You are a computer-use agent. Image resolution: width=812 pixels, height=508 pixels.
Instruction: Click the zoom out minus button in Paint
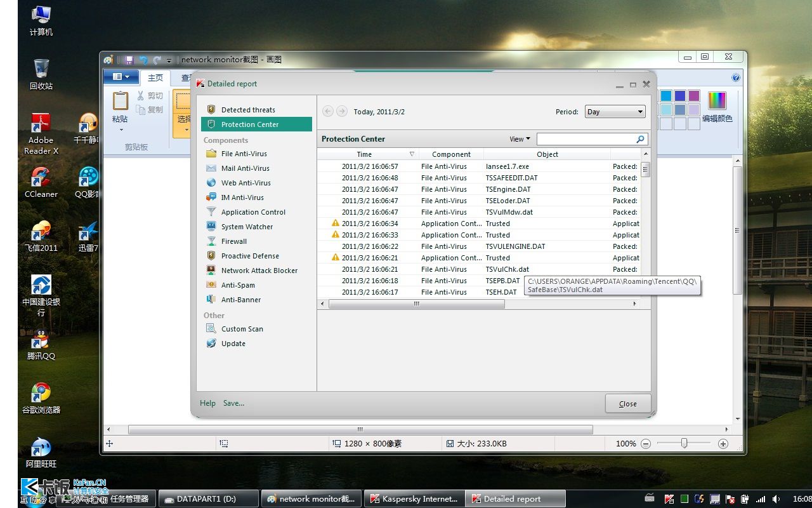645,444
